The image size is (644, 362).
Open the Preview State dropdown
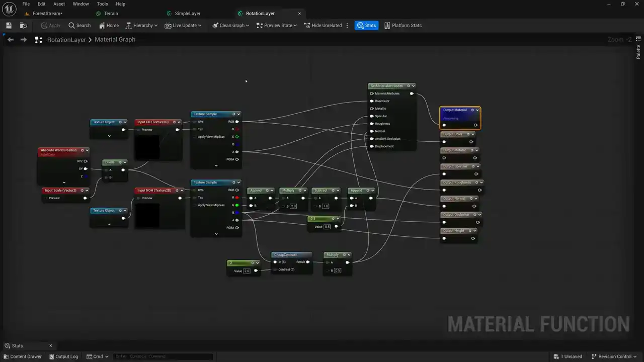pyautogui.click(x=276, y=26)
